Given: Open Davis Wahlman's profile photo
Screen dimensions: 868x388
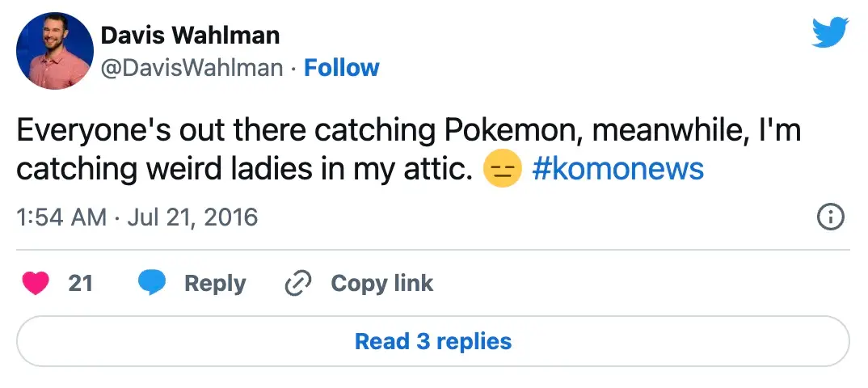Looking at the screenshot, I should [x=54, y=51].
